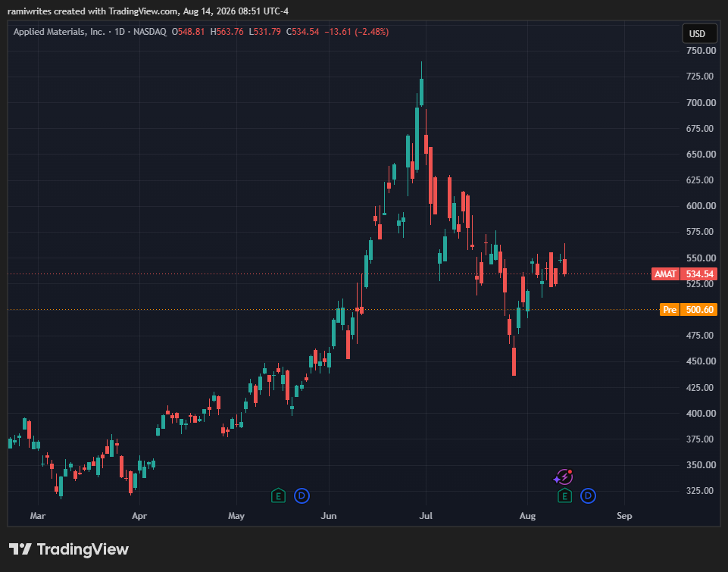Viewport: 728px width, 572px height.
Task: Click the 700.00 price axis label
Action: 701,102
